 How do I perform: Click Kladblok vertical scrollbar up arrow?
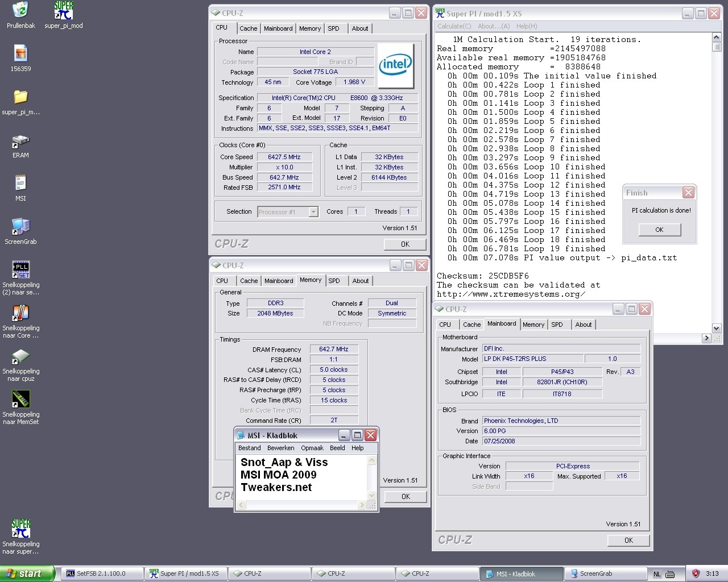[373, 460]
